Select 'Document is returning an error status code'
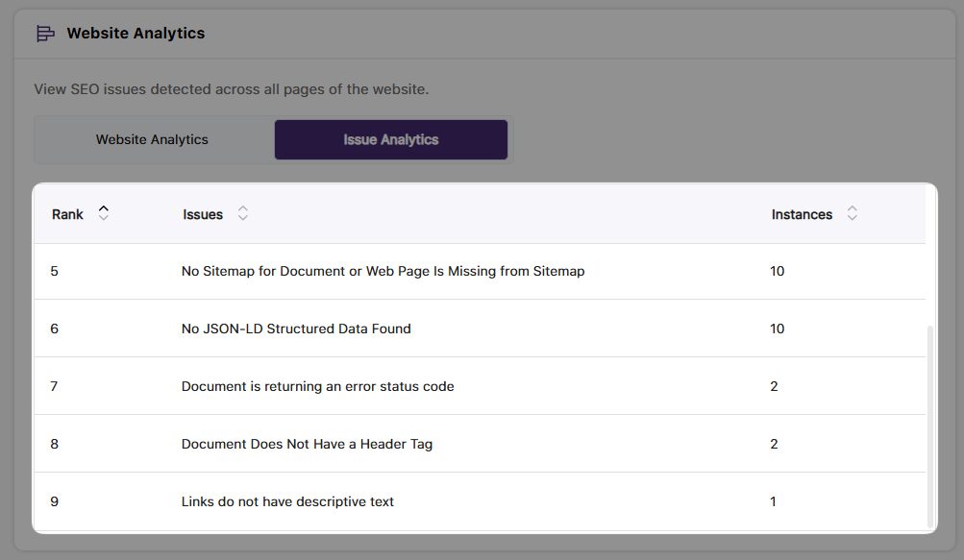Image resolution: width=964 pixels, height=560 pixels. coord(317,386)
